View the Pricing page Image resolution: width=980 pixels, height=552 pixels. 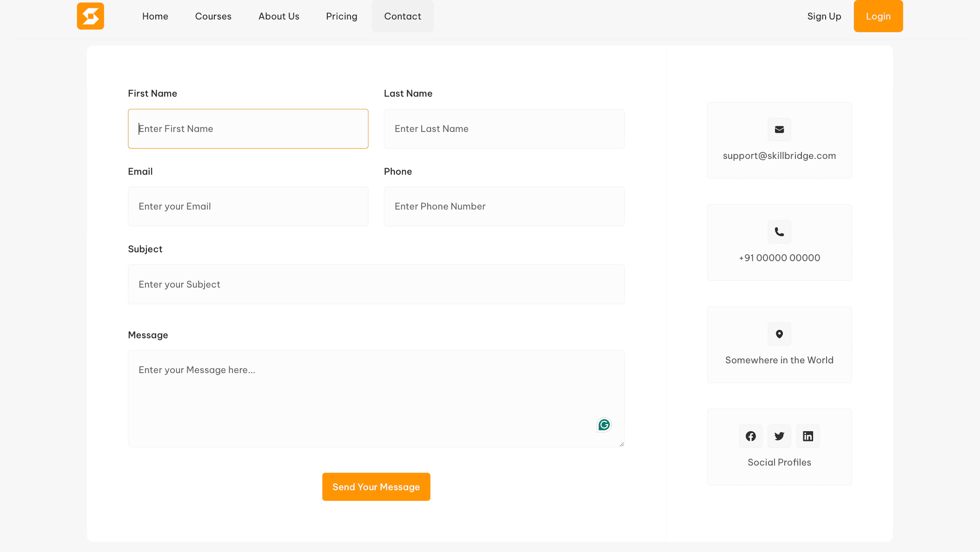tap(342, 16)
